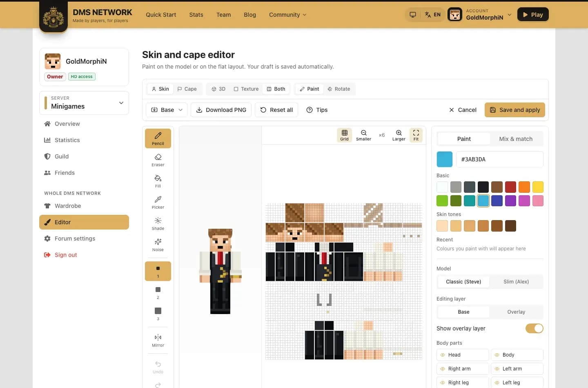Viewport: 588px width, 388px height.
Task: Zoom out with Smaller button
Action: coord(363,135)
